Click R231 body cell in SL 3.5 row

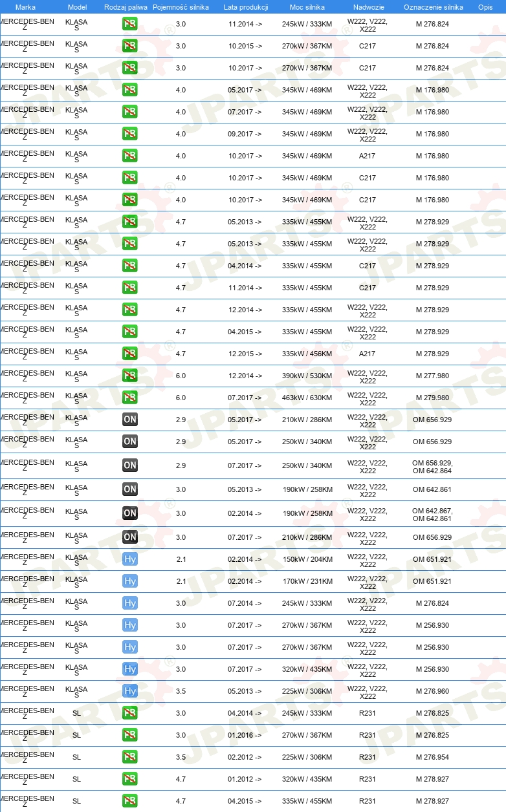click(368, 758)
